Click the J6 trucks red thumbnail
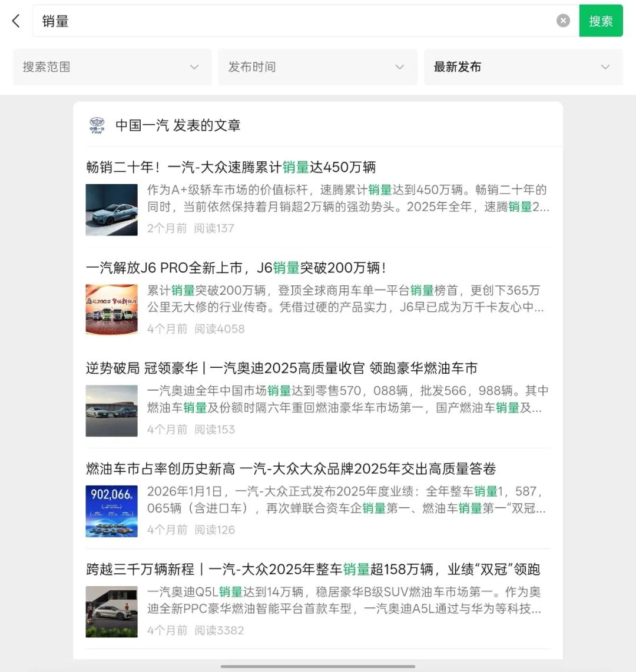The width and height of the screenshot is (636, 672). tap(111, 310)
